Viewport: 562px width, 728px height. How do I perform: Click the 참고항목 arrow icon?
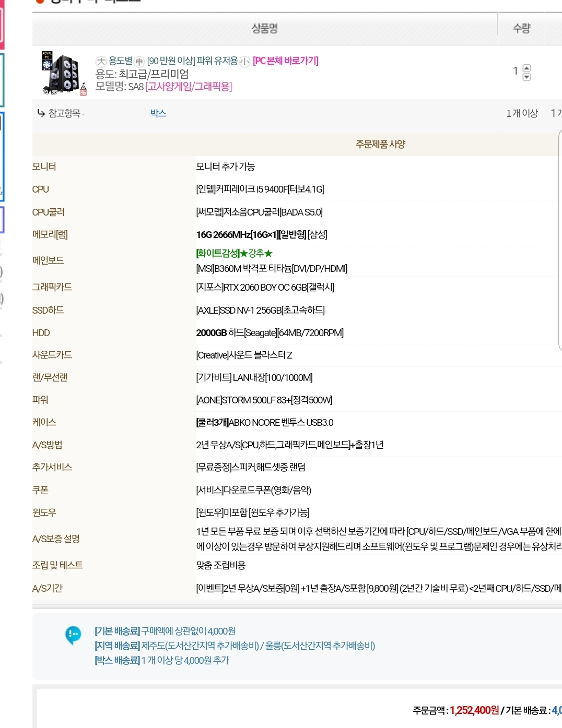(41, 113)
